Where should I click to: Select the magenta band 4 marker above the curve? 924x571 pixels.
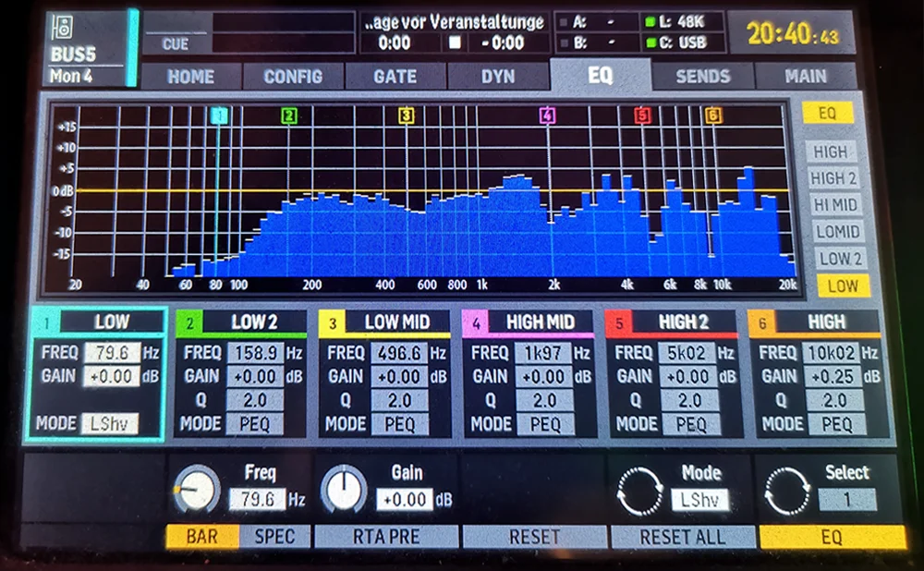(x=548, y=117)
